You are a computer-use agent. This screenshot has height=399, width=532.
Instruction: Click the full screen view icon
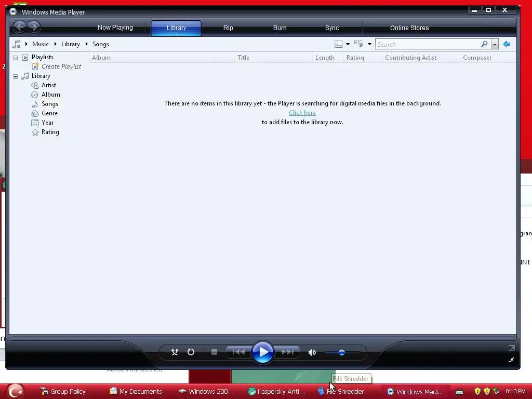tap(512, 348)
